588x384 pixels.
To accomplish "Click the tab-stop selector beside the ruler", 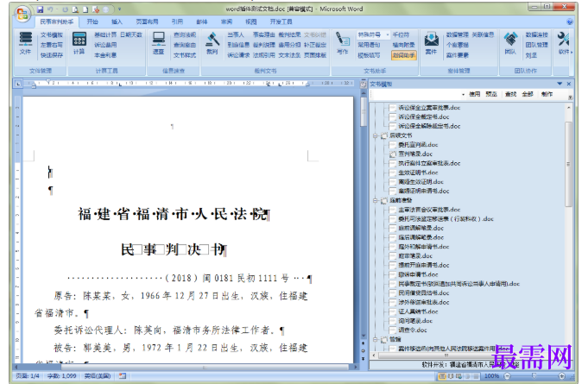I will click(18, 85).
